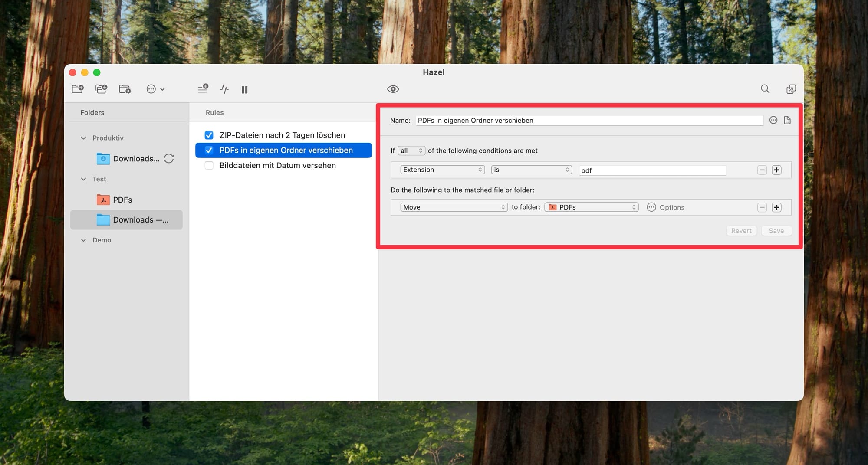This screenshot has width=868, height=465.
Task: Open folder settings gear icon
Action: coord(125,89)
